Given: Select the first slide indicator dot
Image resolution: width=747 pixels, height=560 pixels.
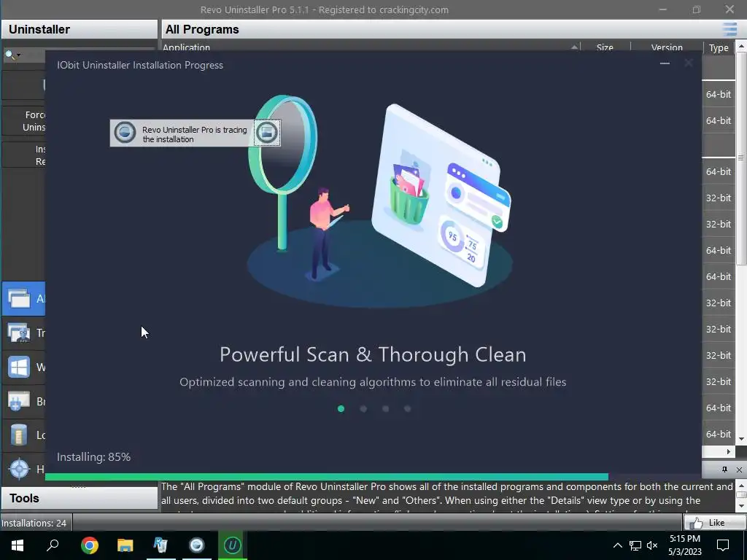Looking at the screenshot, I should click(341, 408).
